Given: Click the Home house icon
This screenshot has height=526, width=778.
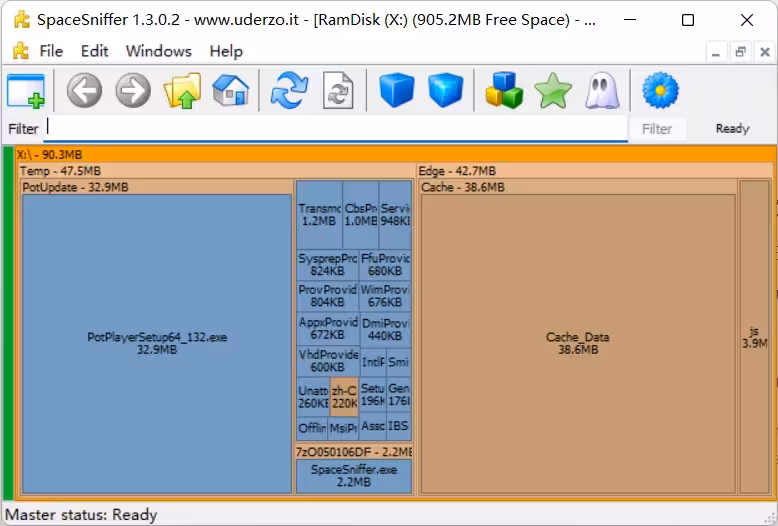Looking at the screenshot, I should [x=231, y=91].
